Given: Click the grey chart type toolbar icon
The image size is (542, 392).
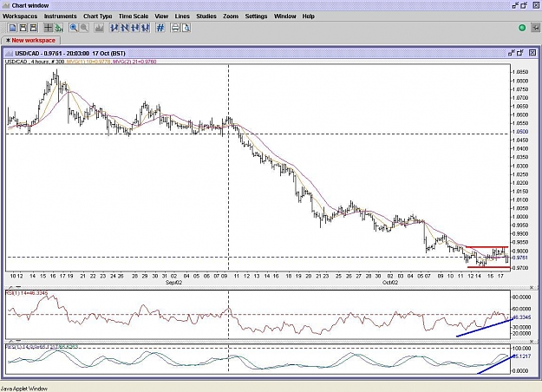Looking at the screenshot, I should (x=99, y=28).
